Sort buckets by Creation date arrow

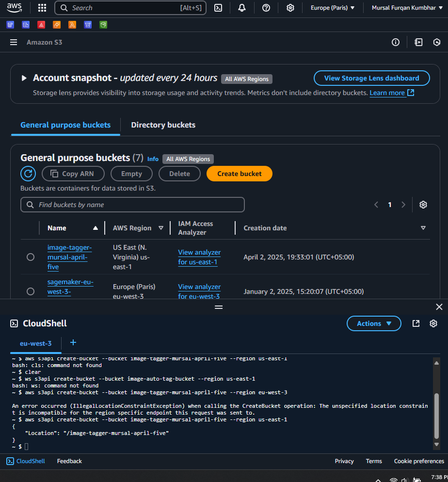(x=423, y=228)
